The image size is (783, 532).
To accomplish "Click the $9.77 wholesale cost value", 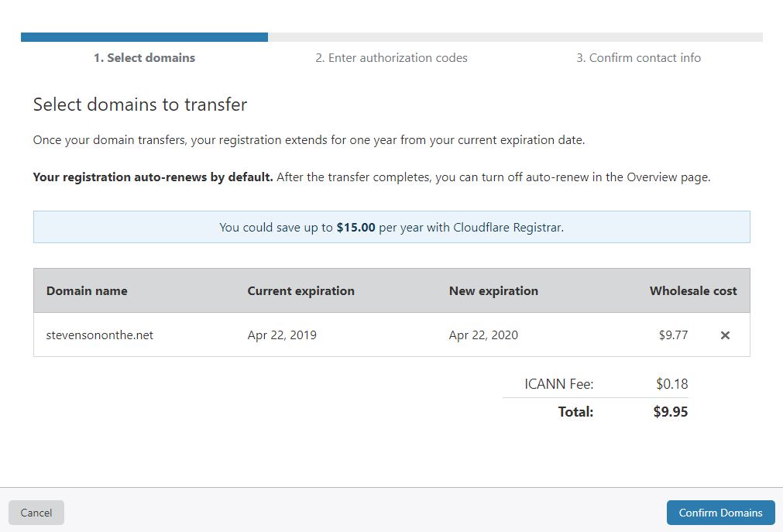I will click(673, 335).
